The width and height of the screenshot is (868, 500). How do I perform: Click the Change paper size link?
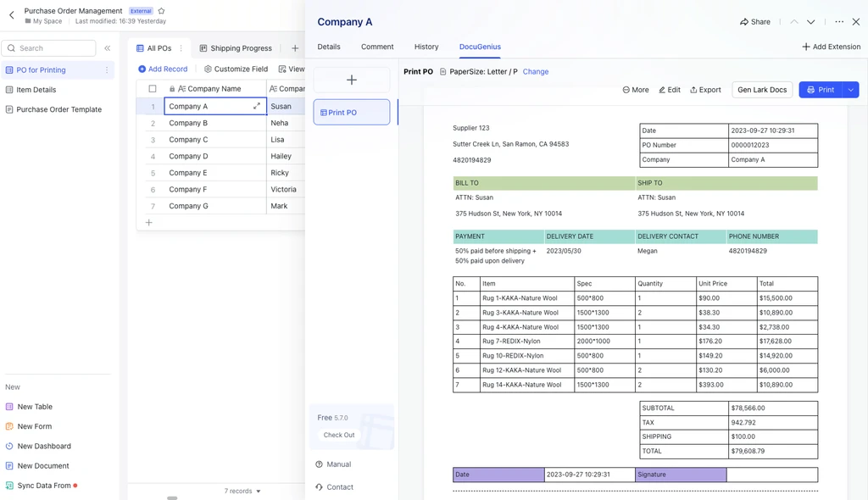click(x=536, y=71)
